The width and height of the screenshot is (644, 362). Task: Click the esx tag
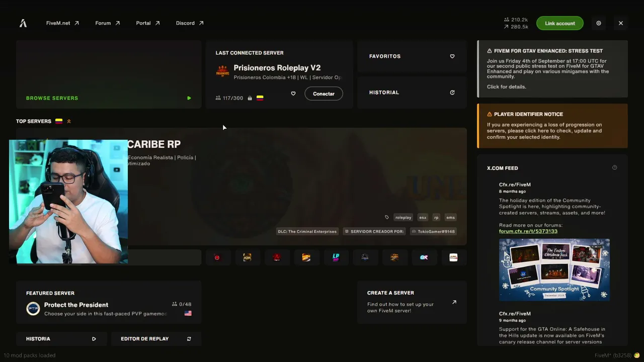[x=423, y=218]
